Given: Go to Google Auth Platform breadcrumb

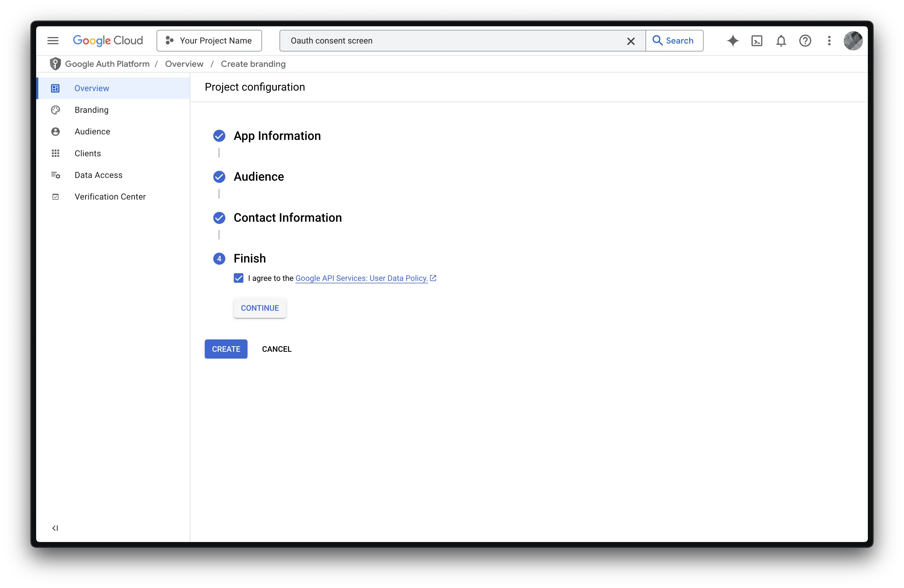Looking at the screenshot, I should 108,64.
